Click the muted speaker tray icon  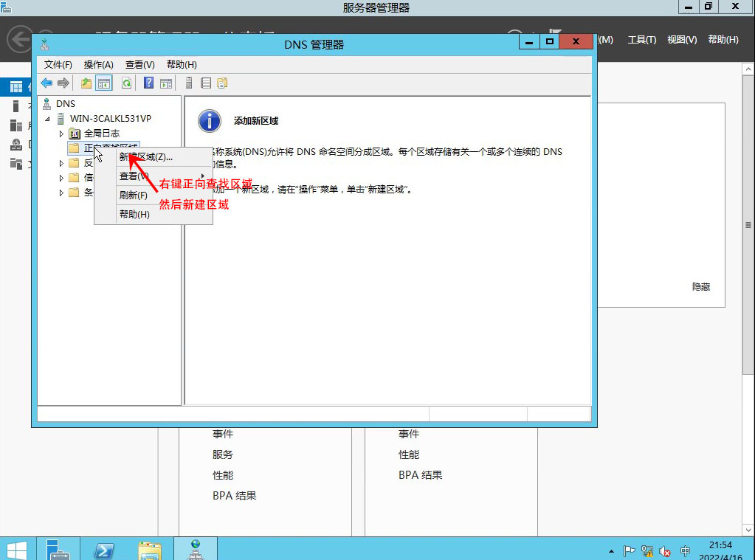pyautogui.click(x=665, y=551)
